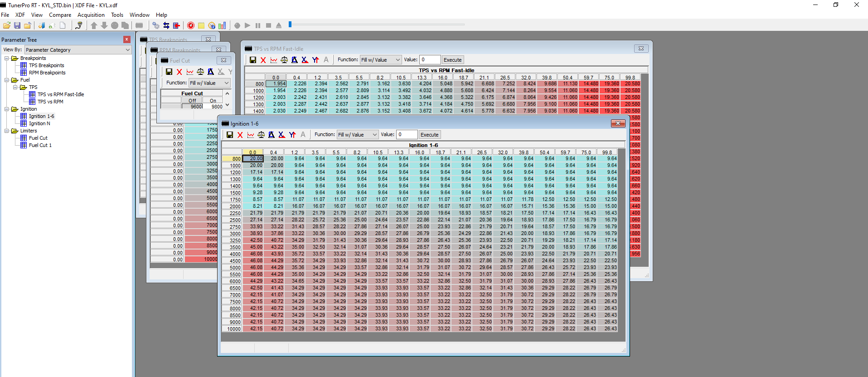Click the blue swap arrows icon in main toolbar
Viewport: 868px width, 377px height.
[x=166, y=25]
